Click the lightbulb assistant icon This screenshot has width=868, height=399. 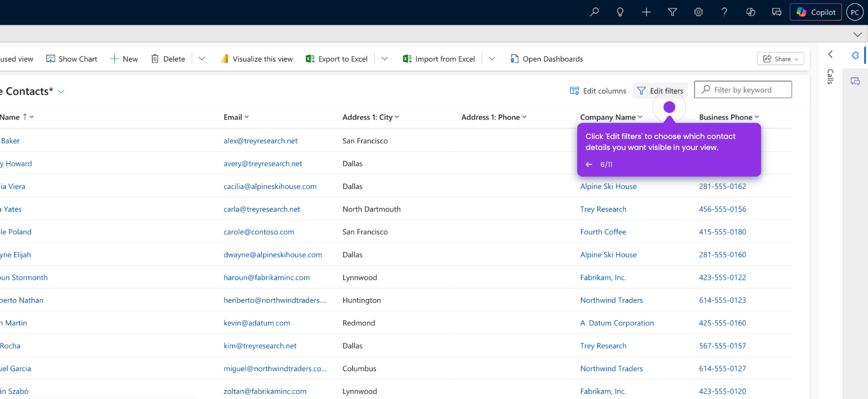pyautogui.click(x=620, y=12)
